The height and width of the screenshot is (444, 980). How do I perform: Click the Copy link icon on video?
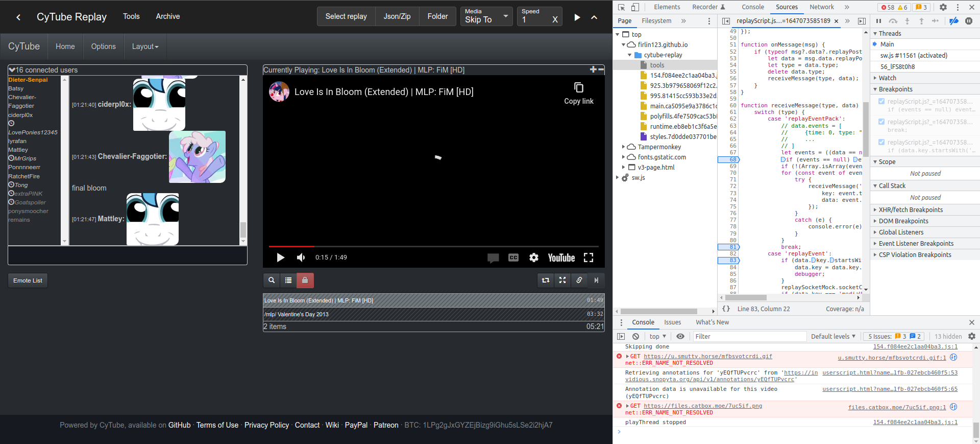pyautogui.click(x=578, y=88)
